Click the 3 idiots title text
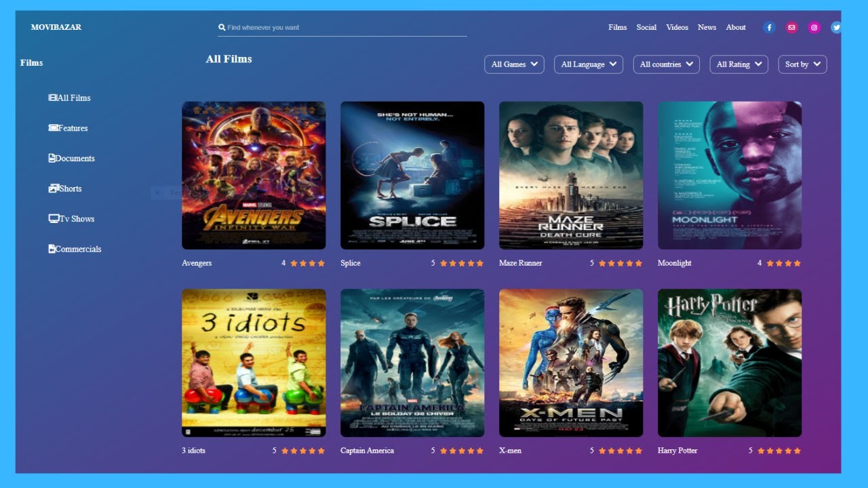Viewport: 868px width, 488px height. point(193,451)
